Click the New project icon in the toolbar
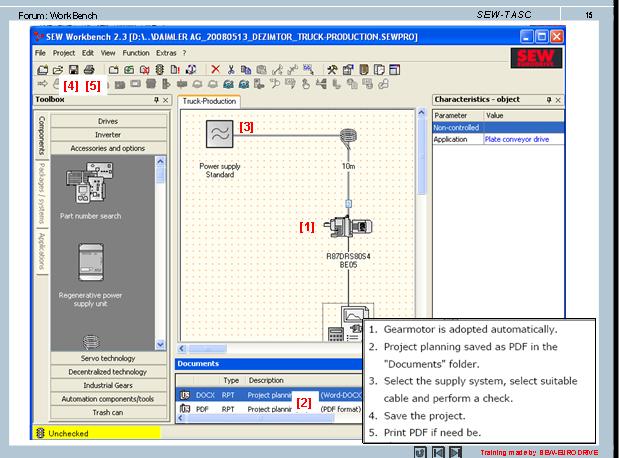619x458 pixels. pyautogui.click(x=42, y=70)
